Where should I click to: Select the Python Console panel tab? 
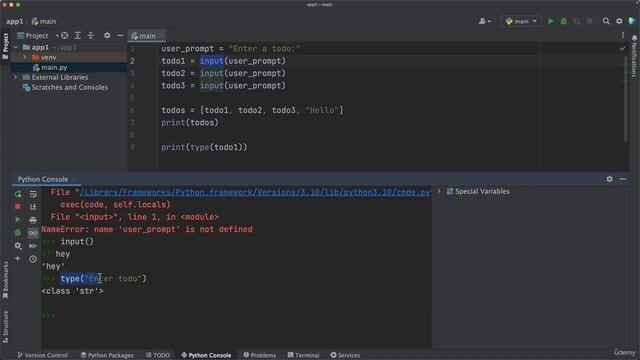(x=42, y=179)
